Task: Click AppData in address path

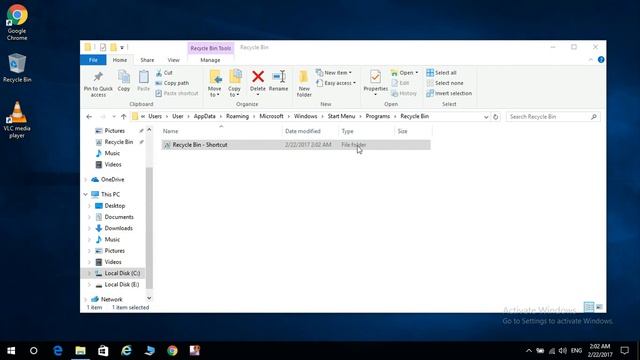Action: 204,116
